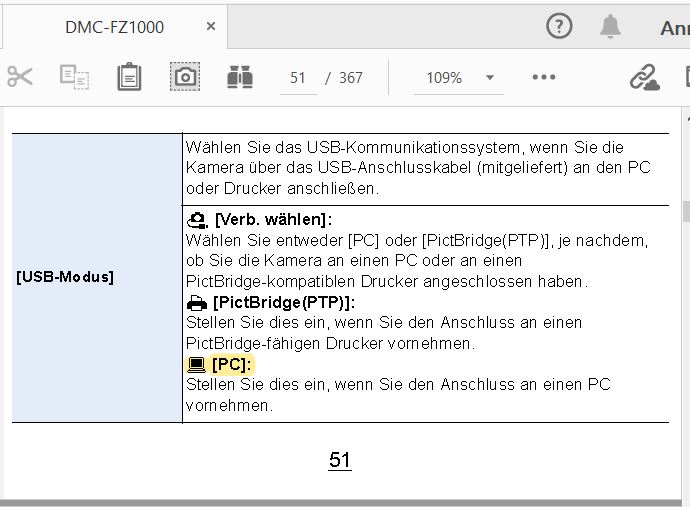The image size is (690, 507).
Task: Select the Snapshot camera tool
Action: [185, 77]
